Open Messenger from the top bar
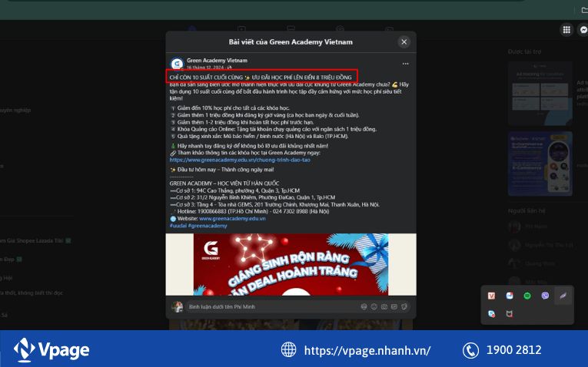 pos(583,30)
